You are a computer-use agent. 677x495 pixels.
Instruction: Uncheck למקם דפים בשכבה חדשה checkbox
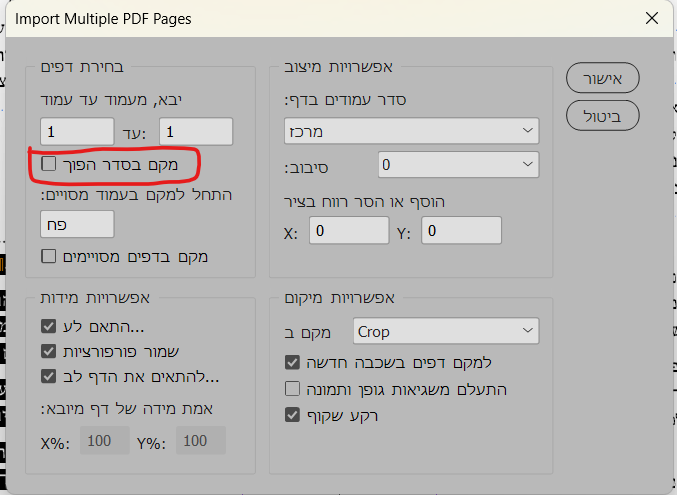click(x=293, y=362)
